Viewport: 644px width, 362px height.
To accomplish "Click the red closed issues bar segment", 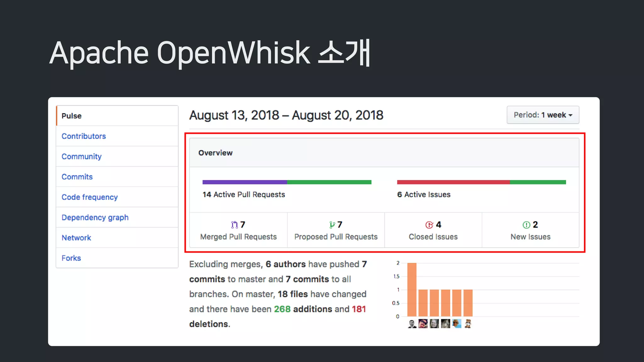I will pyautogui.click(x=453, y=182).
